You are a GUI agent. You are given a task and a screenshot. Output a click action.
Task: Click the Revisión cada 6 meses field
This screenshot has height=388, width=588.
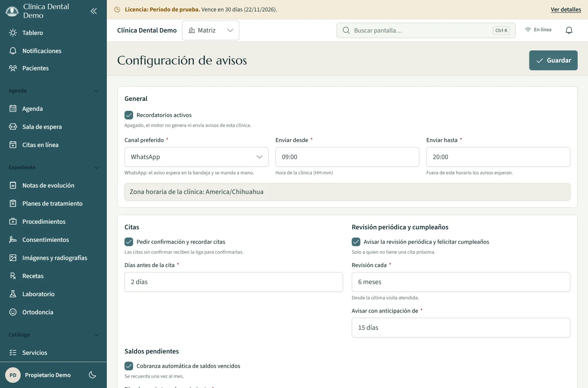(461, 282)
